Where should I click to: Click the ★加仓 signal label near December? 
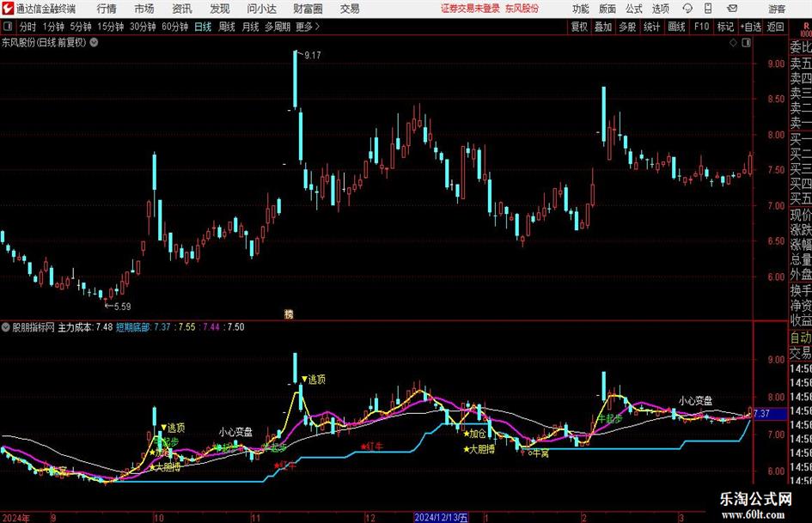click(475, 434)
